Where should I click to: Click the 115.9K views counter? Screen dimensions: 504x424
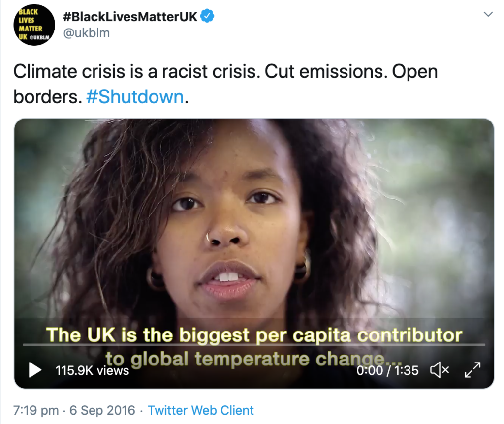click(92, 370)
